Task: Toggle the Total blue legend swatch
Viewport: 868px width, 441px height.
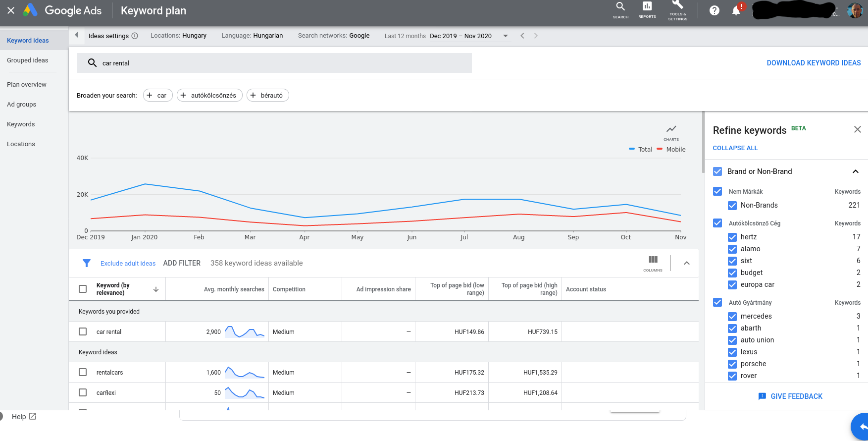Action: pos(632,149)
